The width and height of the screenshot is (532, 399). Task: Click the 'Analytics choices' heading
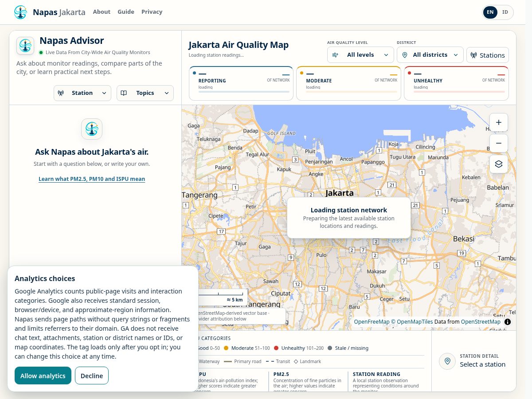point(45,278)
